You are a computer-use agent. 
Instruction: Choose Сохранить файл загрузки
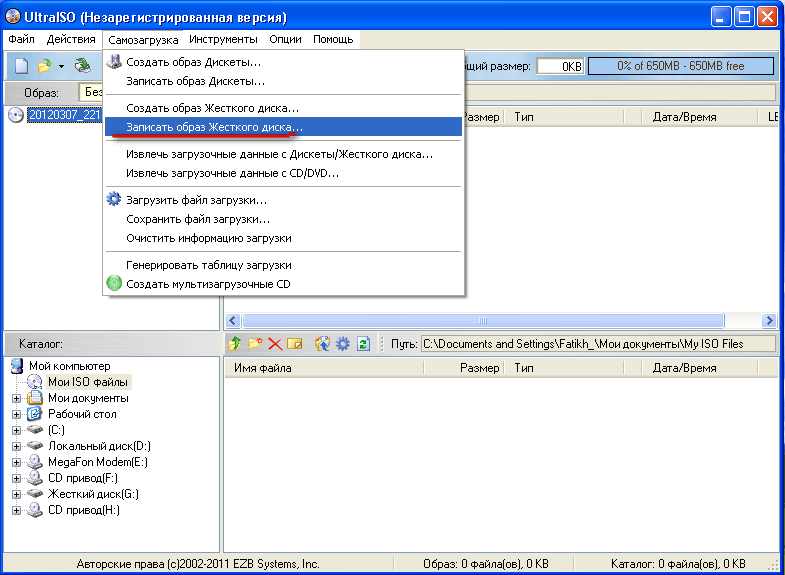pos(283,219)
